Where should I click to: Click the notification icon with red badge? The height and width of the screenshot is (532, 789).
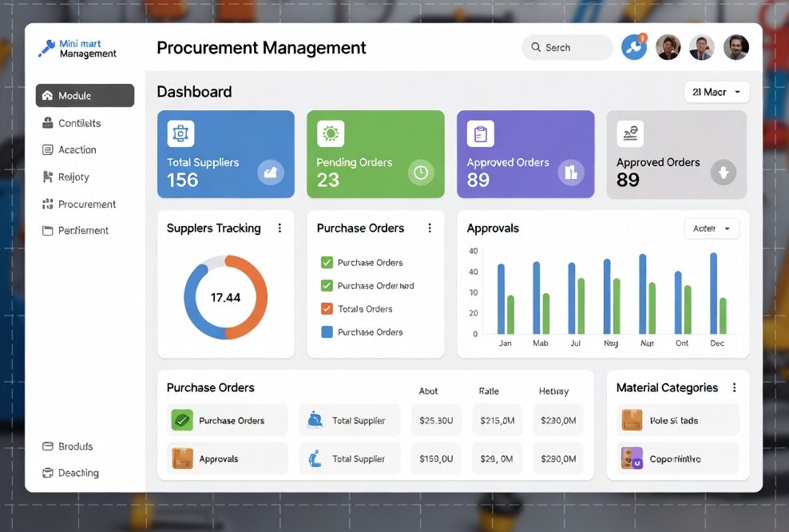coord(634,47)
